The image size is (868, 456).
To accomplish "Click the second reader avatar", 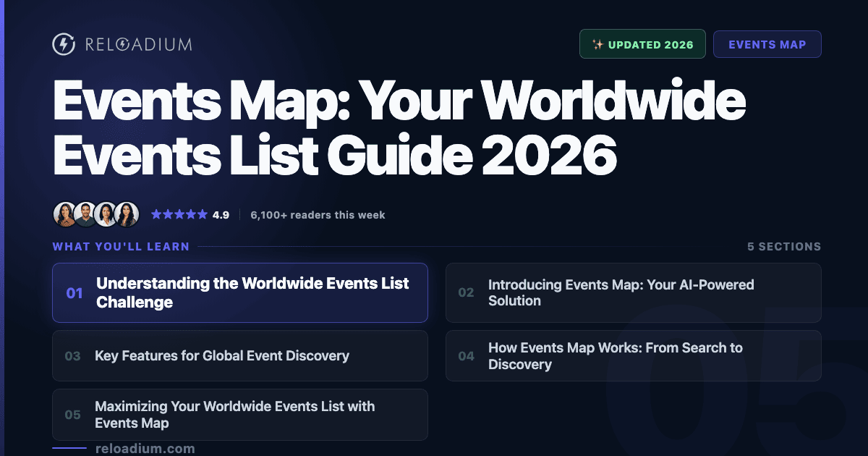I will [85, 214].
